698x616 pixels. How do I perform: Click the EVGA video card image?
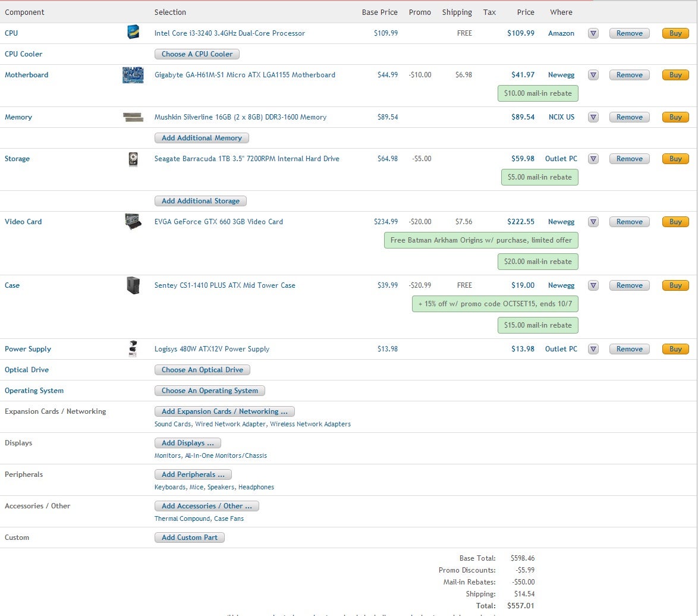pyautogui.click(x=133, y=222)
